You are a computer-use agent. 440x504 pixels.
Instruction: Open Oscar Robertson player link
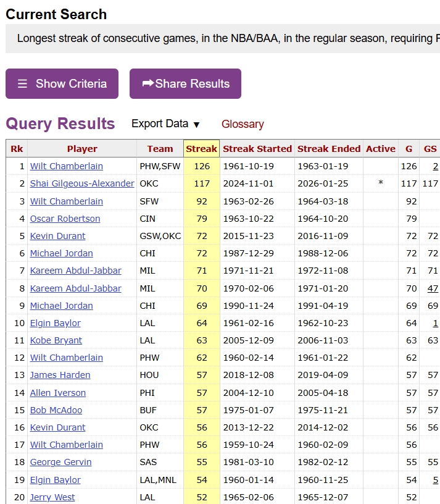pyautogui.click(x=65, y=219)
